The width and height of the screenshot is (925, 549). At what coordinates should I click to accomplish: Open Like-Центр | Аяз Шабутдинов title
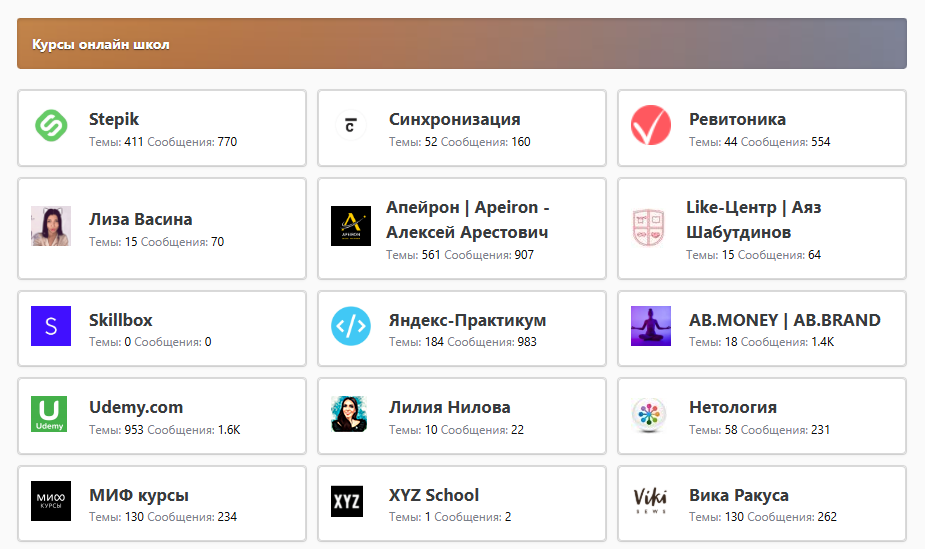point(753,219)
